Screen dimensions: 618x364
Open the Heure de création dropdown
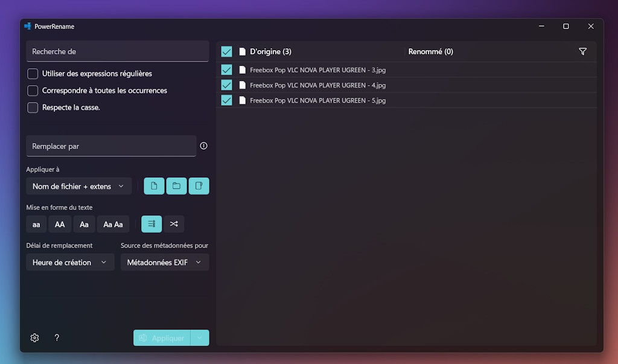[69, 263]
